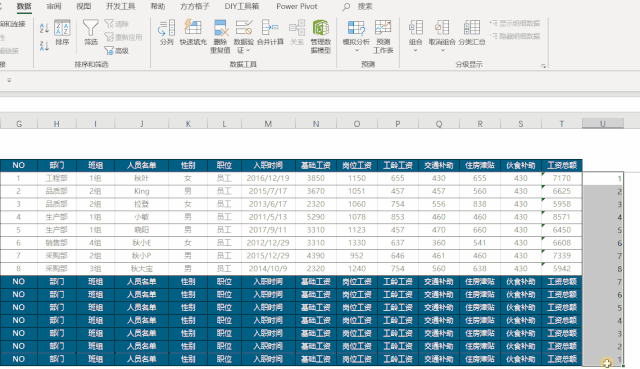Expand the 模拟分析 dropdown arrow
The image size is (640, 369).
pos(356,51)
